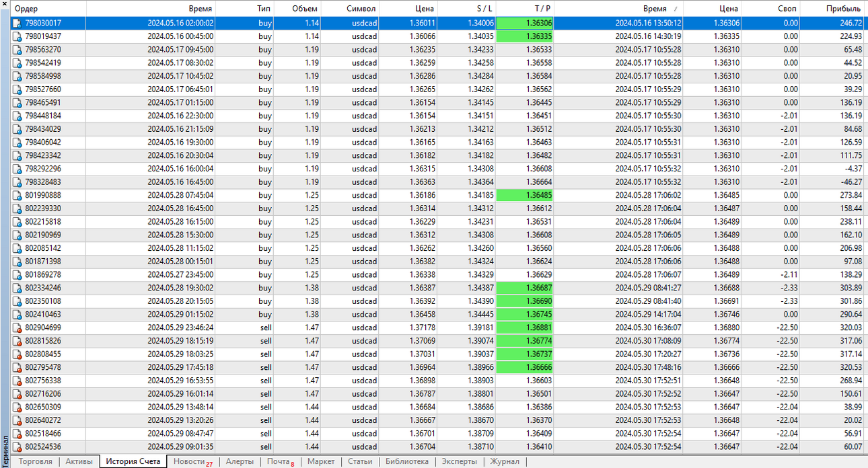Image resolution: width=868 pixels, height=468 pixels.
Task: Click the close time 2024.05.29 14:17:04
Action: click(648, 315)
